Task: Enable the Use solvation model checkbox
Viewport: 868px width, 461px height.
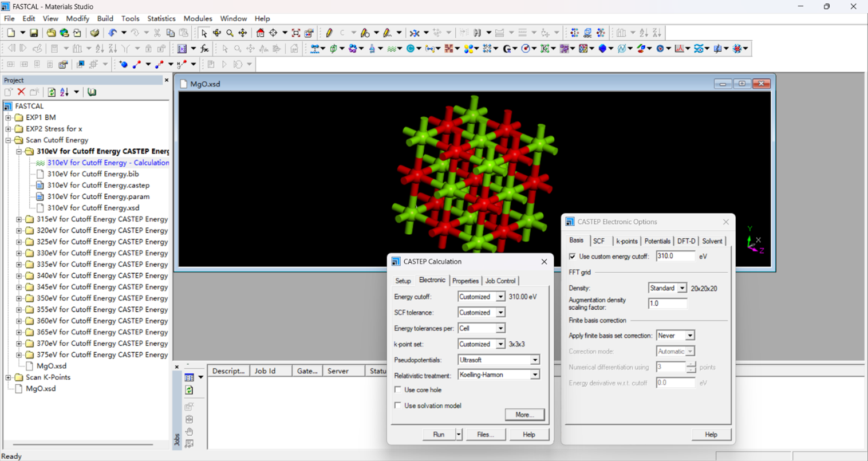Action: (398, 405)
